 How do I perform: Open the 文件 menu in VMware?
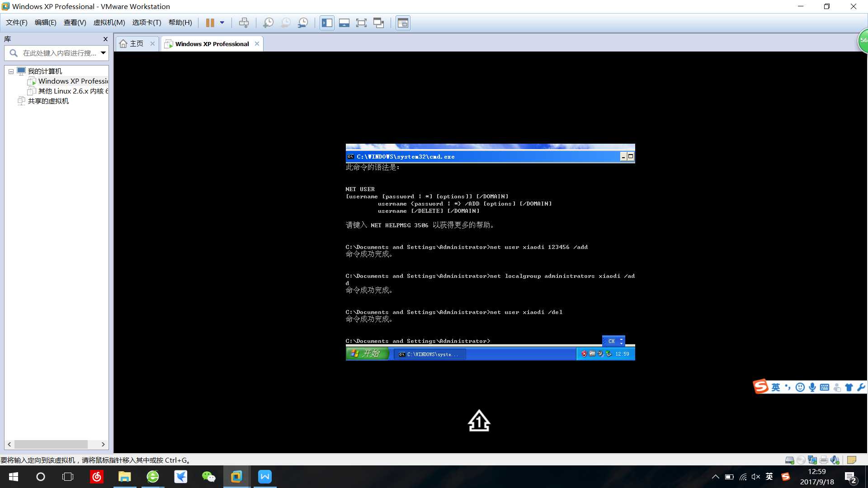17,23
